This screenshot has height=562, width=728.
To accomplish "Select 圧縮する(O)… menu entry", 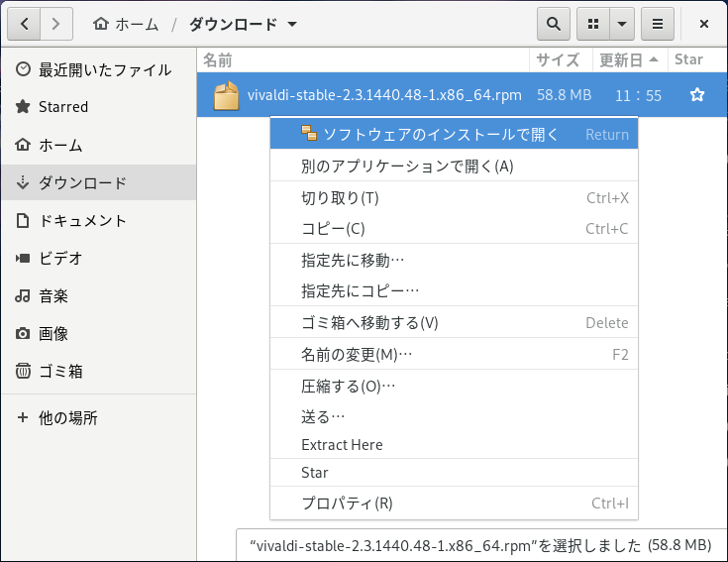I will click(x=454, y=386).
